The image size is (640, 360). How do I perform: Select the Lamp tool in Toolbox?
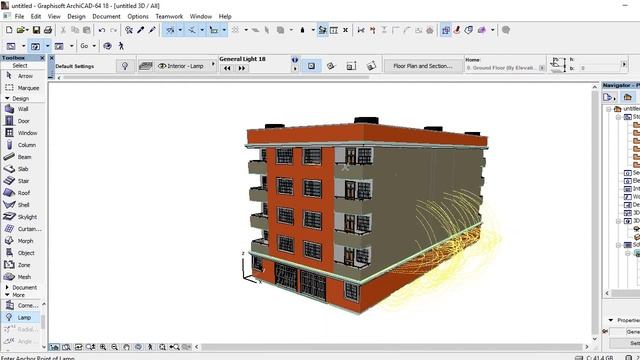pyautogui.click(x=21, y=317)
